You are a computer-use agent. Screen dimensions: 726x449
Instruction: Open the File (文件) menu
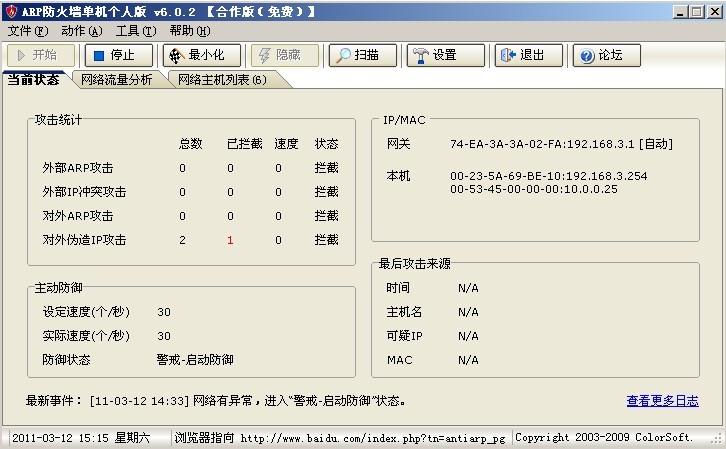tap(28, 31)
